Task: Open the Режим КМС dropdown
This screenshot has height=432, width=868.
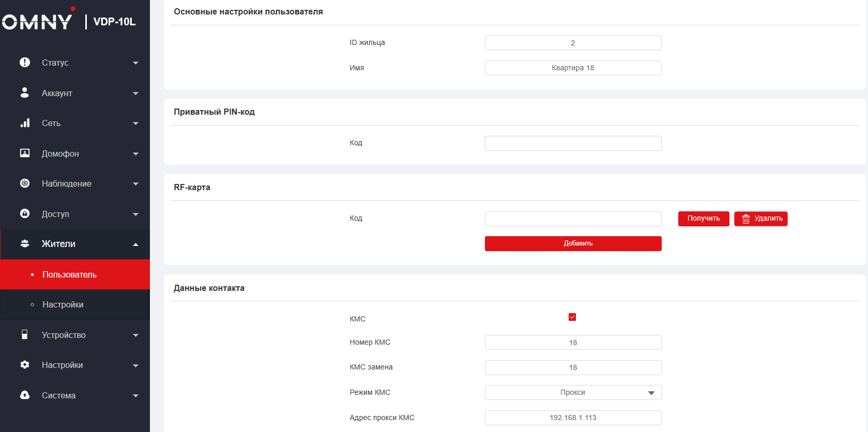Action: tap(573, 393)
